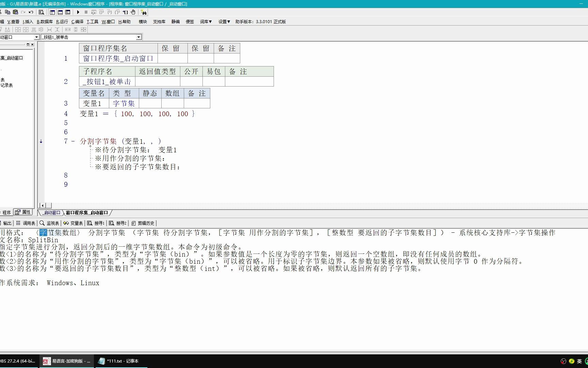The width and height of the screenshot is (588, 368).
Task: Open the 剪辑历史 tab
Action: (x=143, y=223)
